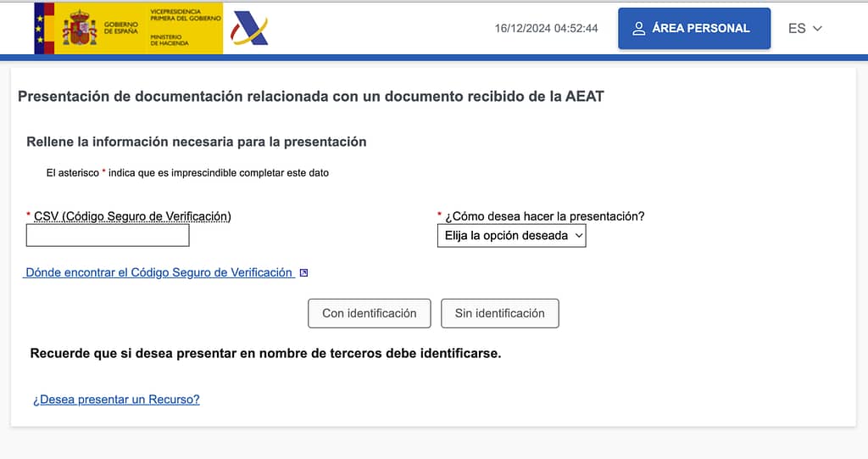Click the chevron next to ES

tap(817, 28)
